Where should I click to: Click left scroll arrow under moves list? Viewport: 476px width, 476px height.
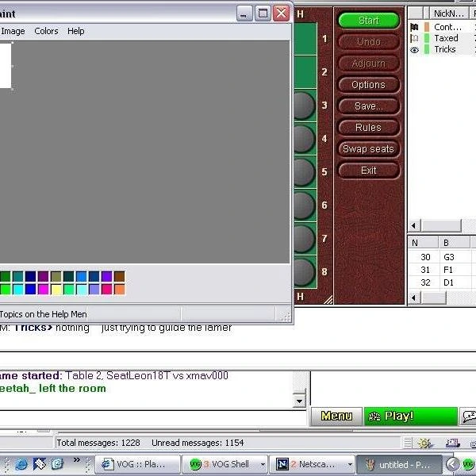(x=413, y=297)
